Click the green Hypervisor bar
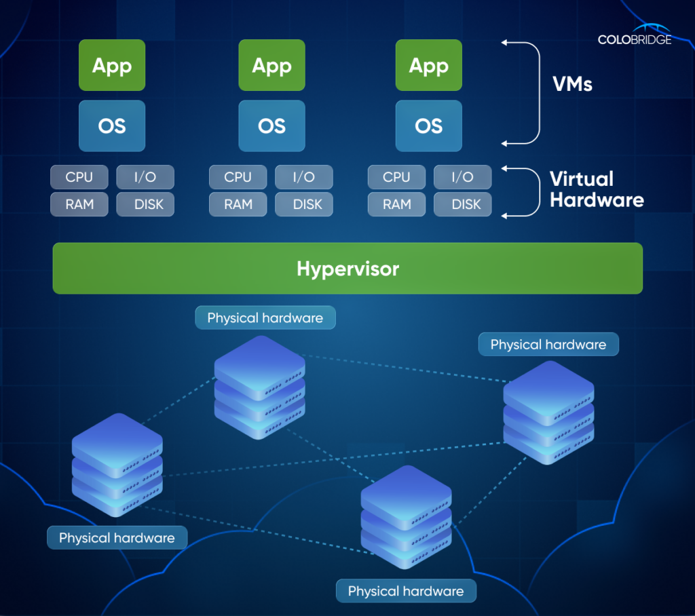 click(x=347, y=269)
